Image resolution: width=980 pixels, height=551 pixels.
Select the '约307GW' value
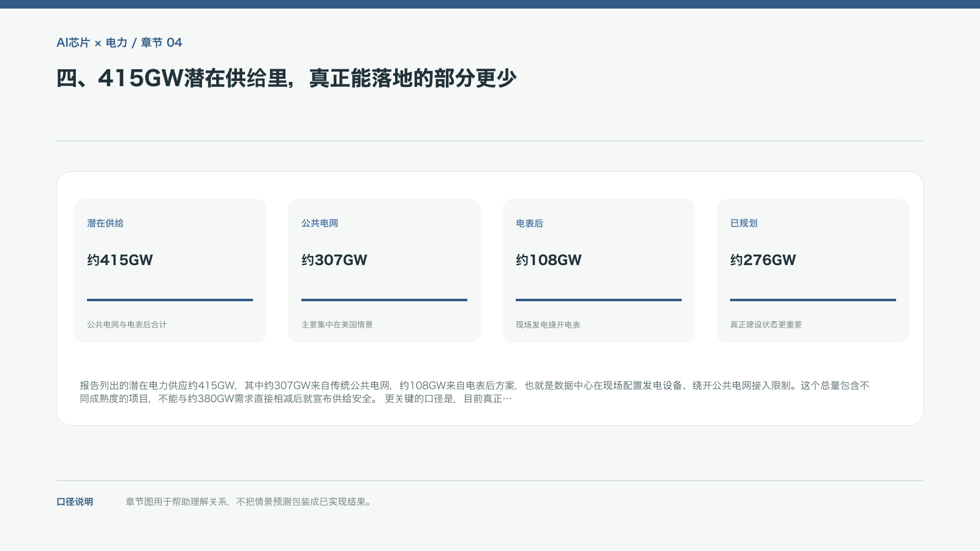pyautogui.click(x=334, y=260)
